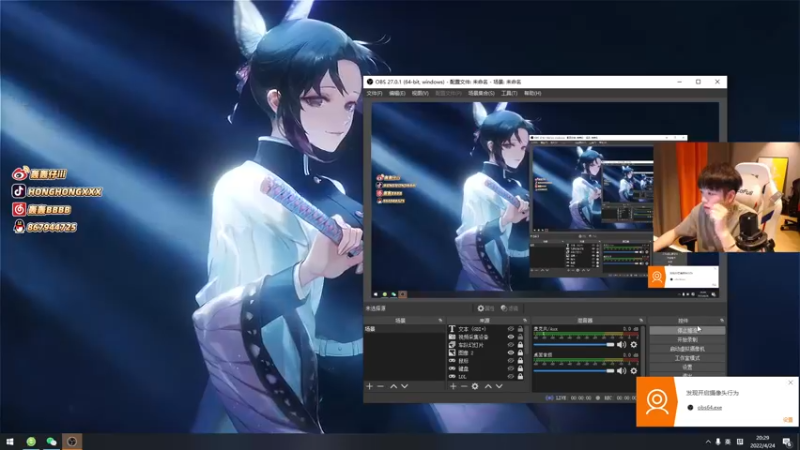
Task: Click the orange 设置 link in the popup
Action: point(788,419)
